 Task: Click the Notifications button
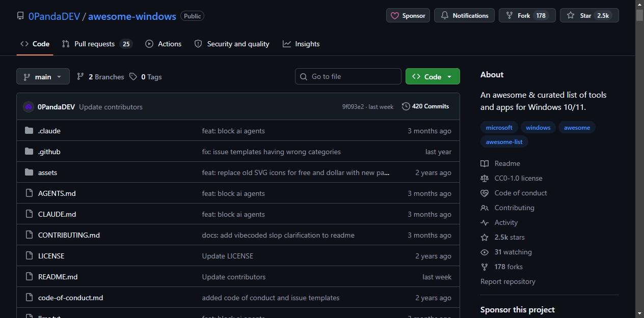point(465,16)
